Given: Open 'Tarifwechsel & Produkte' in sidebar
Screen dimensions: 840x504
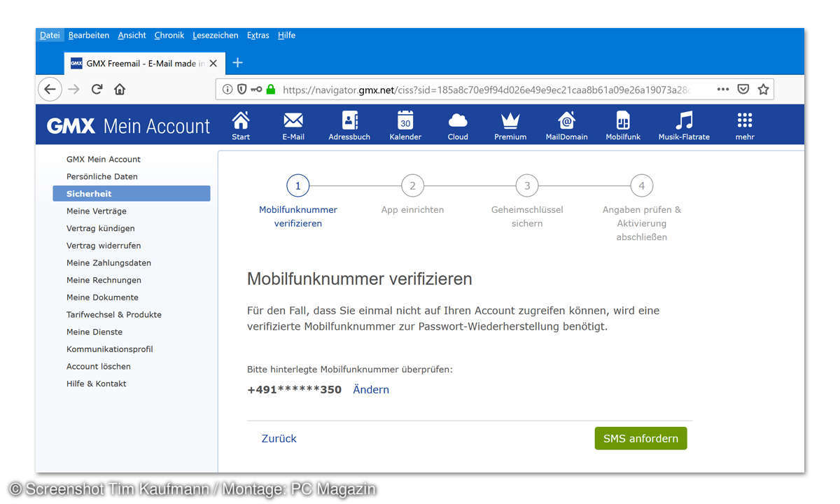Looking at the screenshot, I should pyautogui.click(x=114, y=314).
